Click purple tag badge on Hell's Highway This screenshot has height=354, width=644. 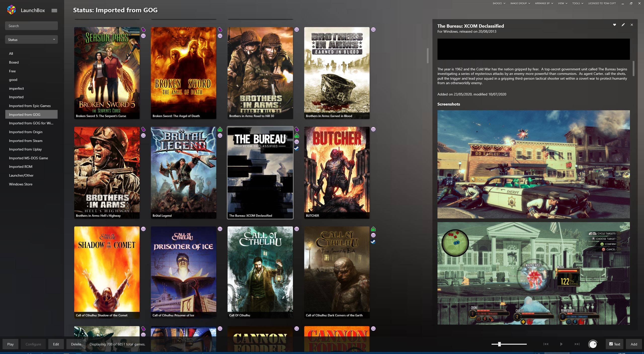[x=143, y=129]
